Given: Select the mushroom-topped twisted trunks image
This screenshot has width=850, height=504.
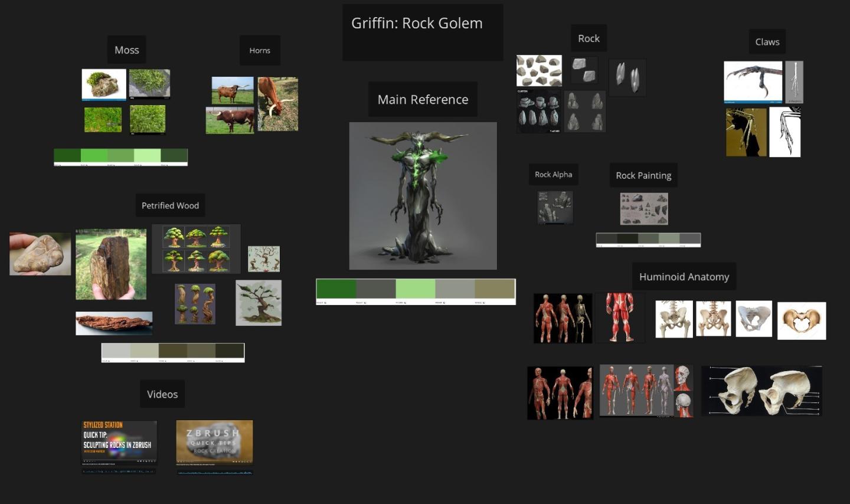Looking at the screenshot, I should pos(195,304).
